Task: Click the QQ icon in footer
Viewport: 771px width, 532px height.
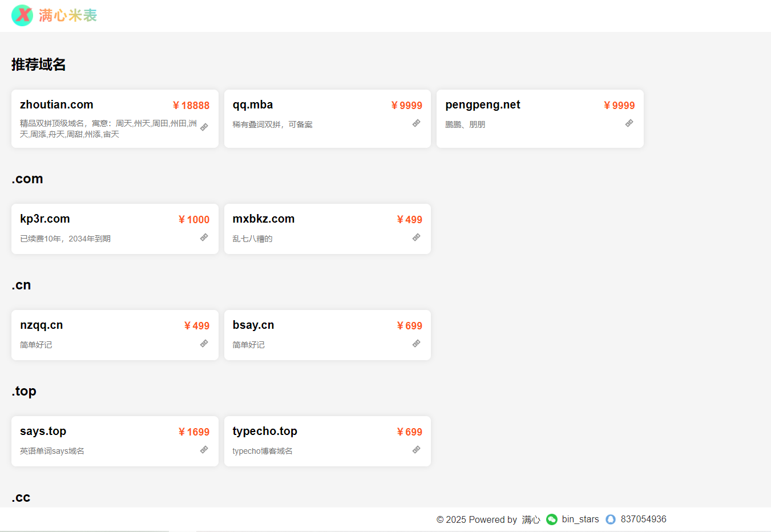Action: tap(611, 519)
